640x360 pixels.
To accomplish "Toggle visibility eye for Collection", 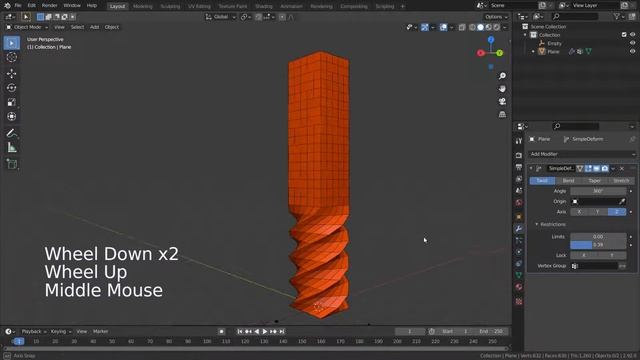I will [632, 35].
